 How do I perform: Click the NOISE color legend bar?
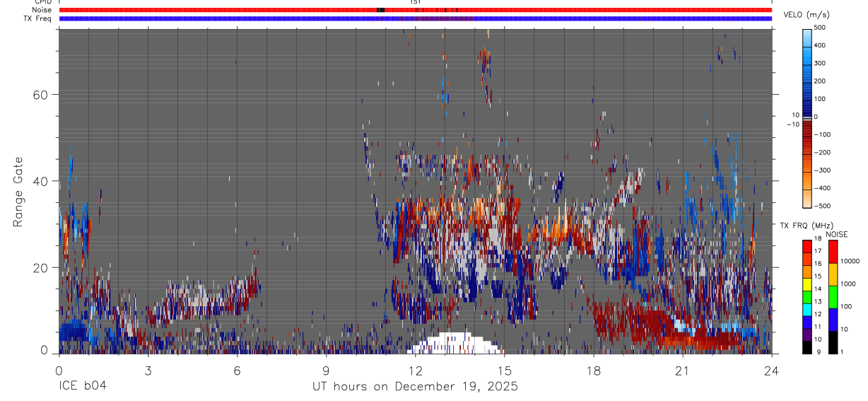pyautogui.click(x=832, y=297)
